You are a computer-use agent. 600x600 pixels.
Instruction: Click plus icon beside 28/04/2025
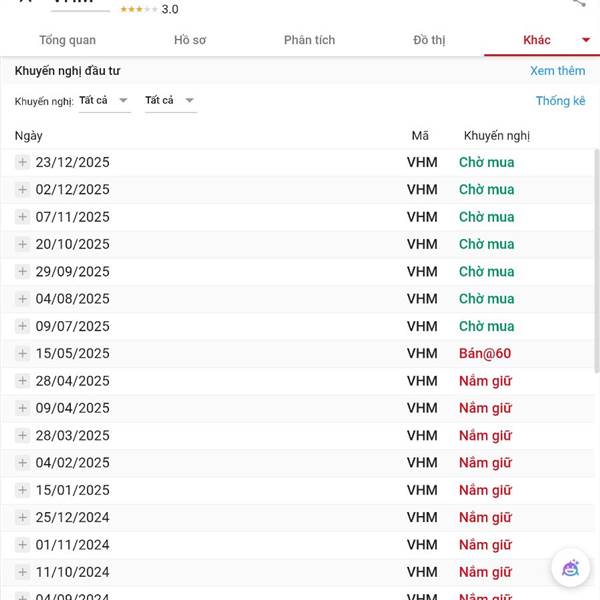(23, 381)
